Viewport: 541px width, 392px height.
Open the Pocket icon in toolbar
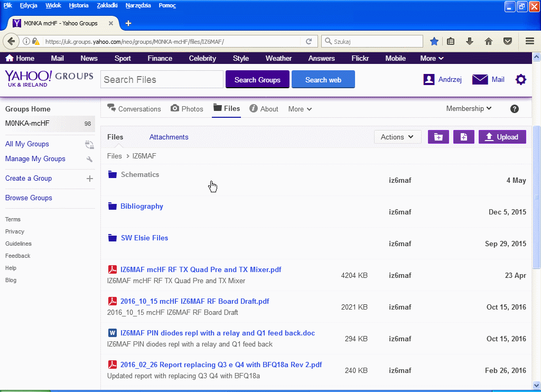tap(507, 41)
